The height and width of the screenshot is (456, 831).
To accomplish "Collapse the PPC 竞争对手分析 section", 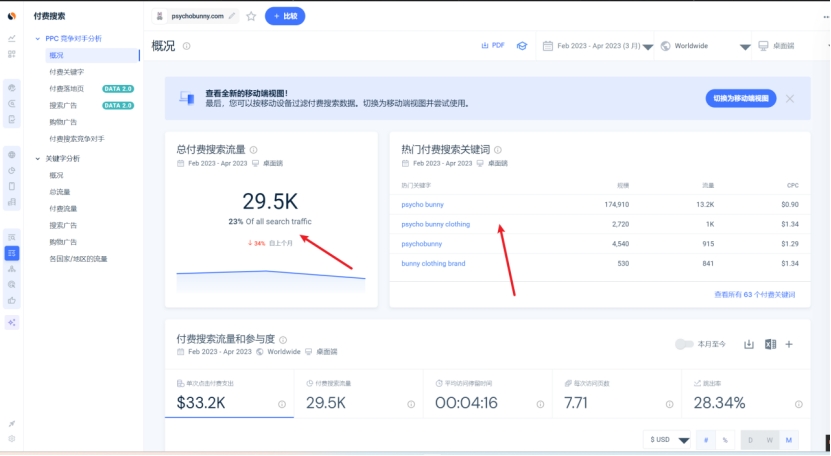I will tap(38, 38).
